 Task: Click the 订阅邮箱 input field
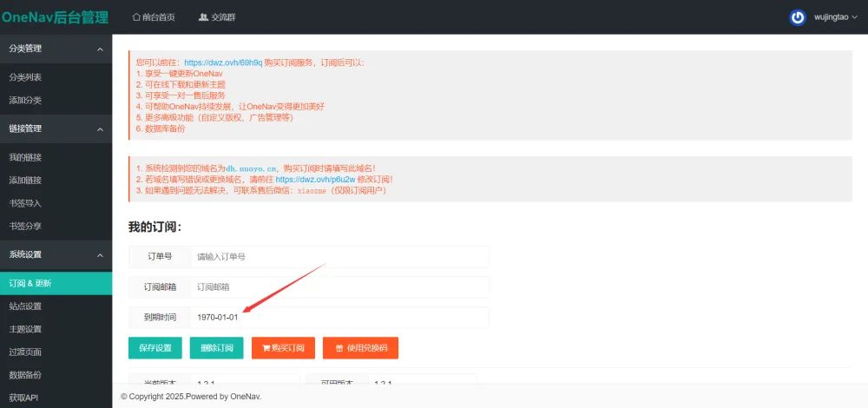[x=340, y=286]
